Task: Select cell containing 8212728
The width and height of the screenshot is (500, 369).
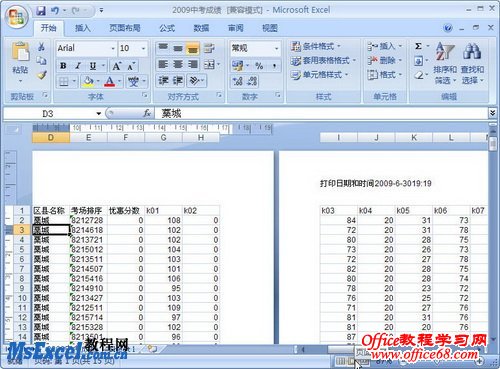Action: pyautogui.click(x=88, y=220)
